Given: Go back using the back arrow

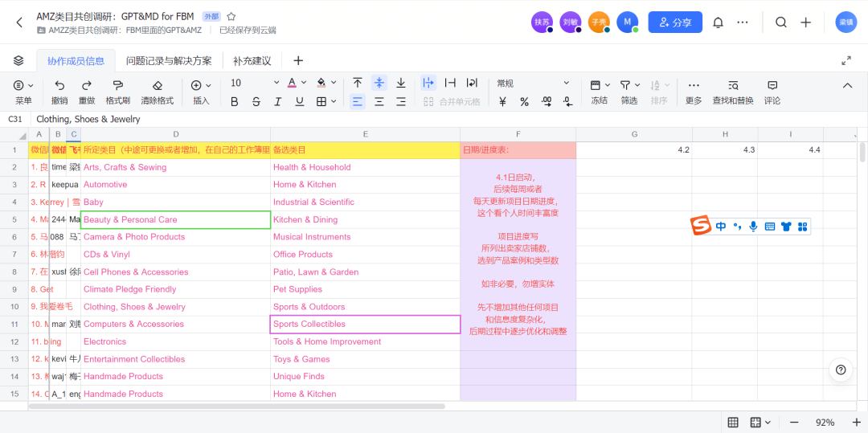Looking at the screenshot, I should click(19, 22).
